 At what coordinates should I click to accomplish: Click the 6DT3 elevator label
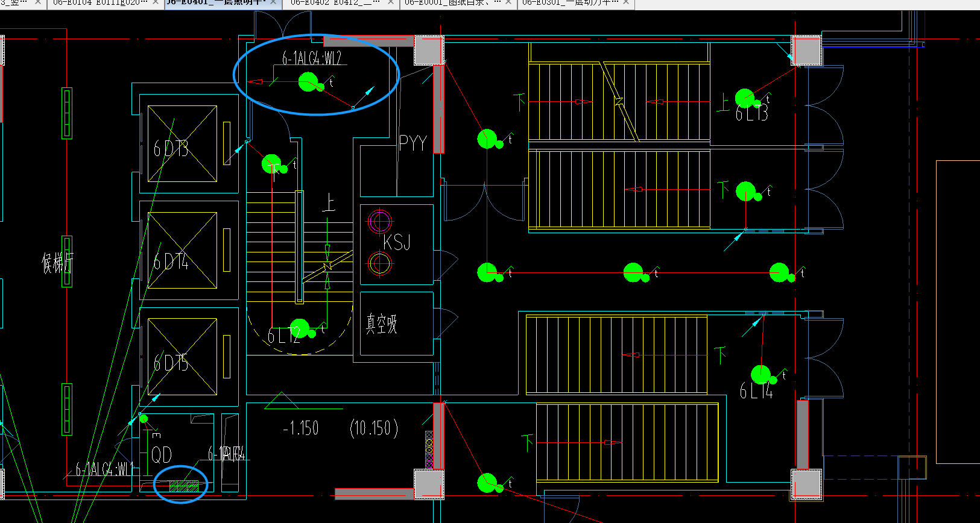(171, 148)
